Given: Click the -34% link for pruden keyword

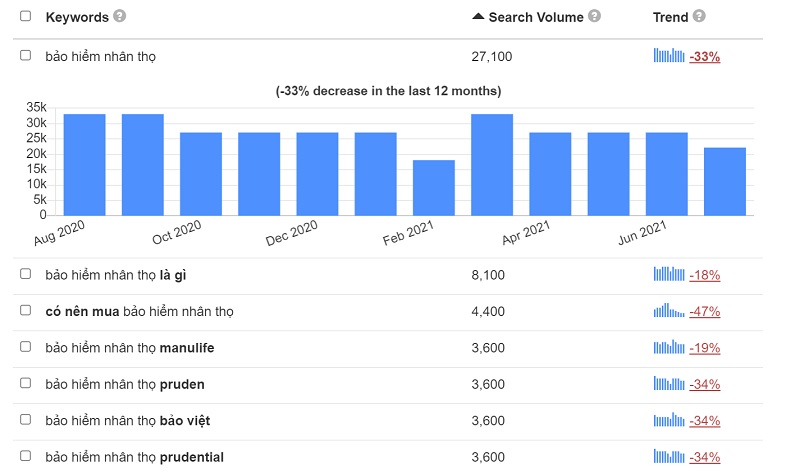Looking at the screenshot, I should pos(705,385).
